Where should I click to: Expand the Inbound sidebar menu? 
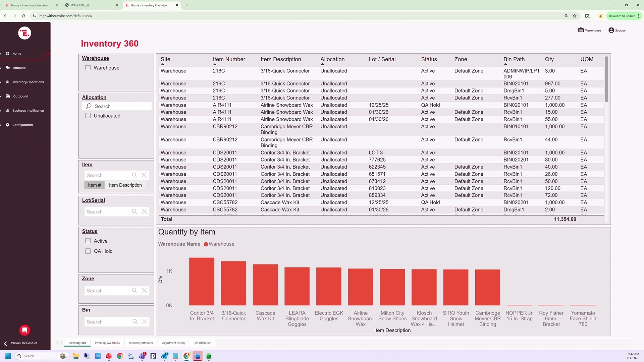[19, 68]
